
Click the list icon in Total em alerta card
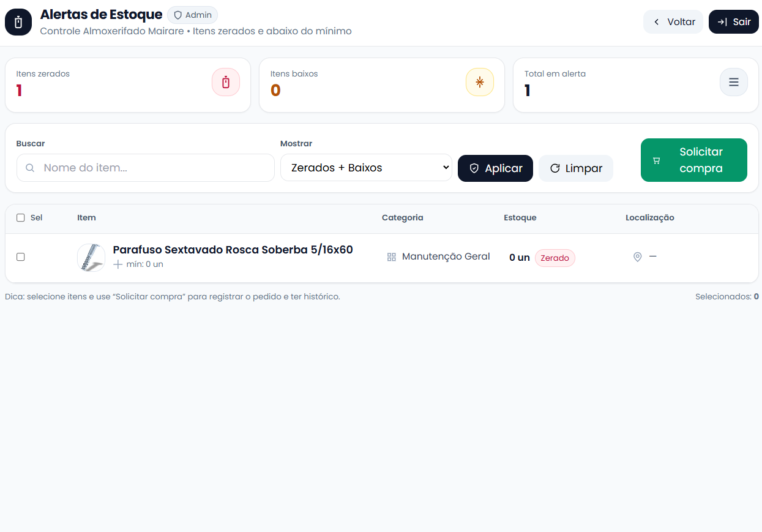(733, 82)
